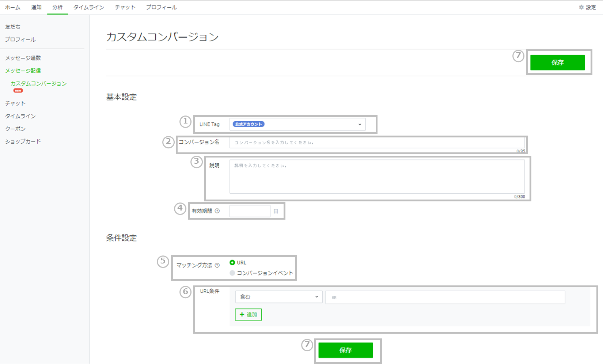This screenshot has height=364, width=603.
Task: Click the コンバージョン名 input field
Action: click(x=376, y=143)
